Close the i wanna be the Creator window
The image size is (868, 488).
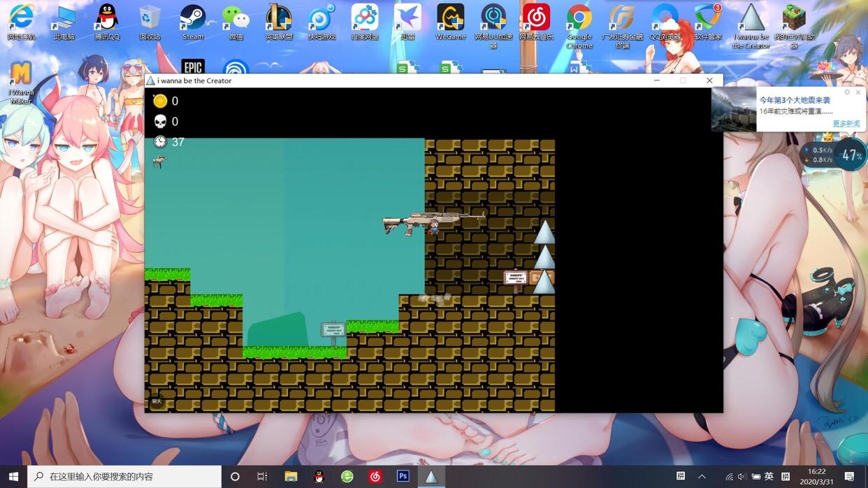pos(709,80)
